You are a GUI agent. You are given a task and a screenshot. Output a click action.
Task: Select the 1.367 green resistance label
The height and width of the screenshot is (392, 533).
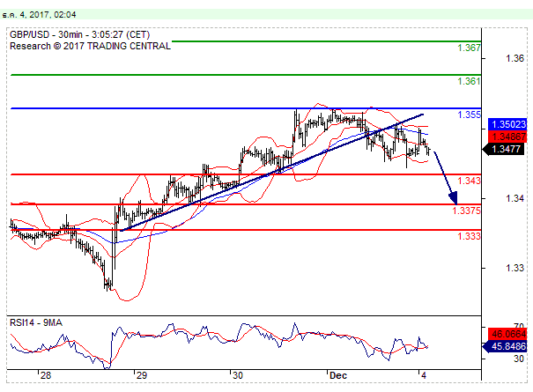tap(470, 48)
